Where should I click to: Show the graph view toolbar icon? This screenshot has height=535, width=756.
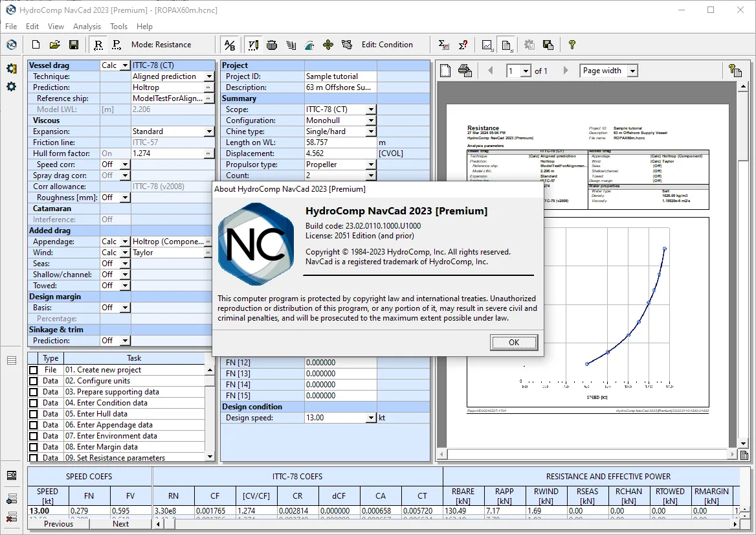(487, 45)
